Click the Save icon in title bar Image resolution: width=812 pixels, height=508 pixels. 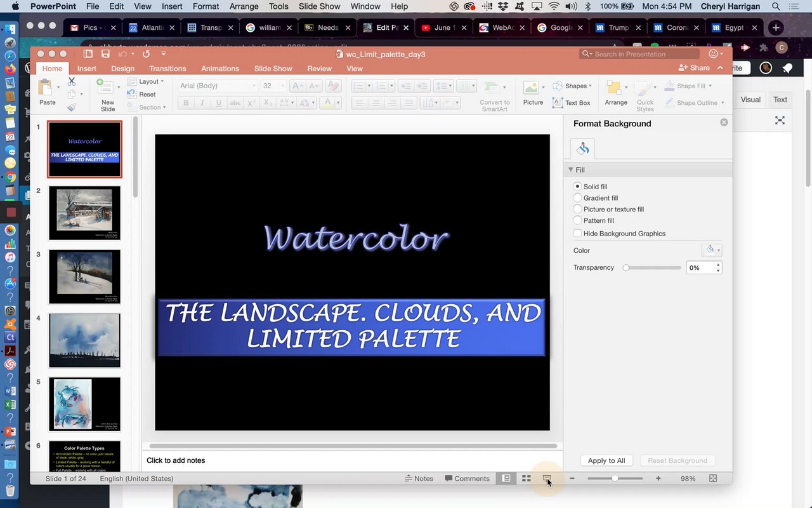click(x=105, y=54)
